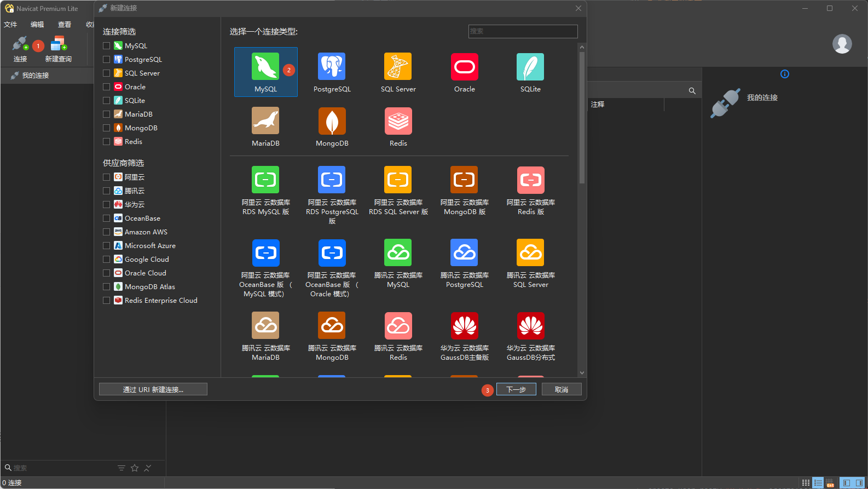The width and height of the screenshot is (868, 489).
Task: Tick the Microsoft Azure vendor checkbox
Action: tap(107, 246)
